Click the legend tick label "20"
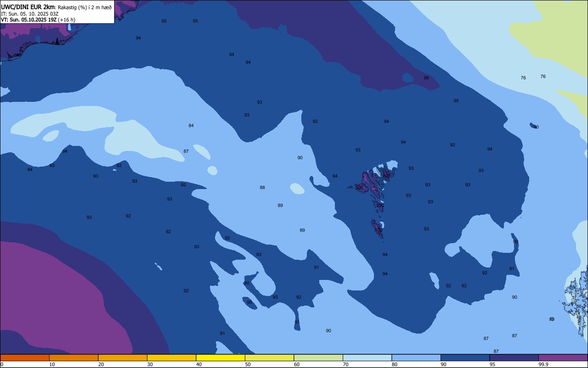The width and height of the screenshot is (588, 368). coord(101,364)
